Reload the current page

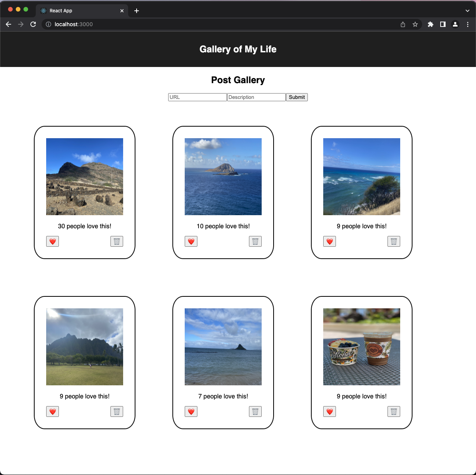(x=33, y=24)
